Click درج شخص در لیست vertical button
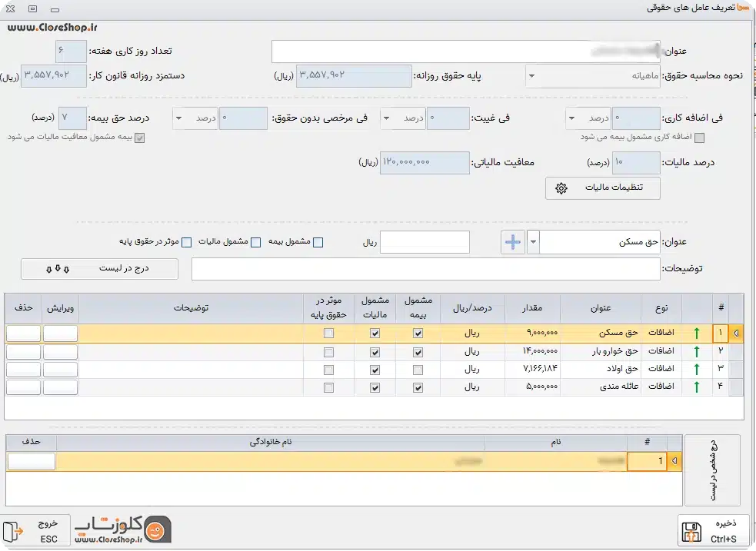The width and height of the screenshot is (756, 551). 712,470
